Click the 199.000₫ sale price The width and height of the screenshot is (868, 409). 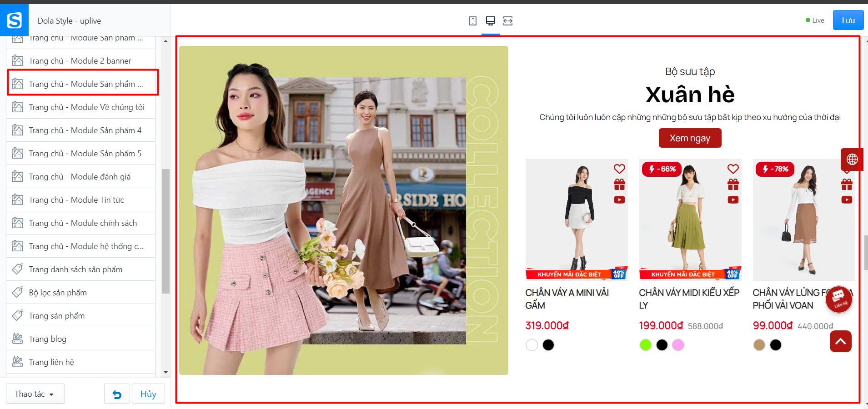click(x=661, y=325)
